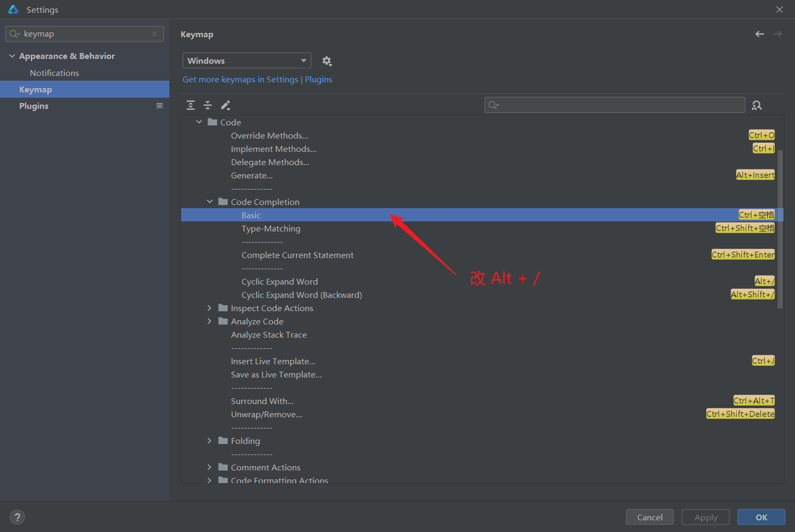Select Keymap in the settings sidebar
795x532 pixels.
(85, 89)
